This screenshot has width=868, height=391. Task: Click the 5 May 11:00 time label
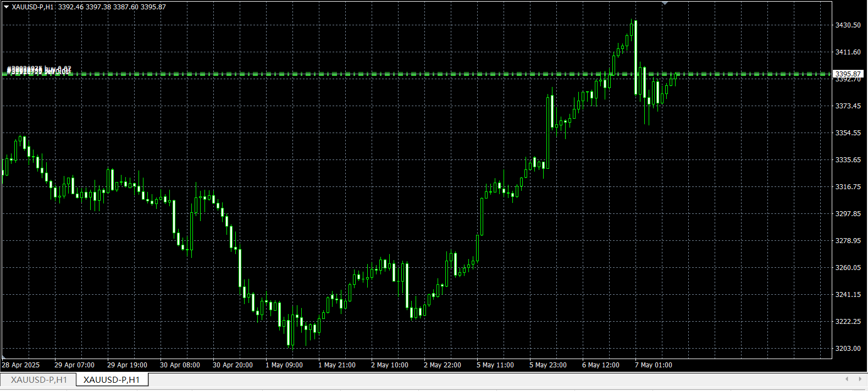click(x=495, y=365)
